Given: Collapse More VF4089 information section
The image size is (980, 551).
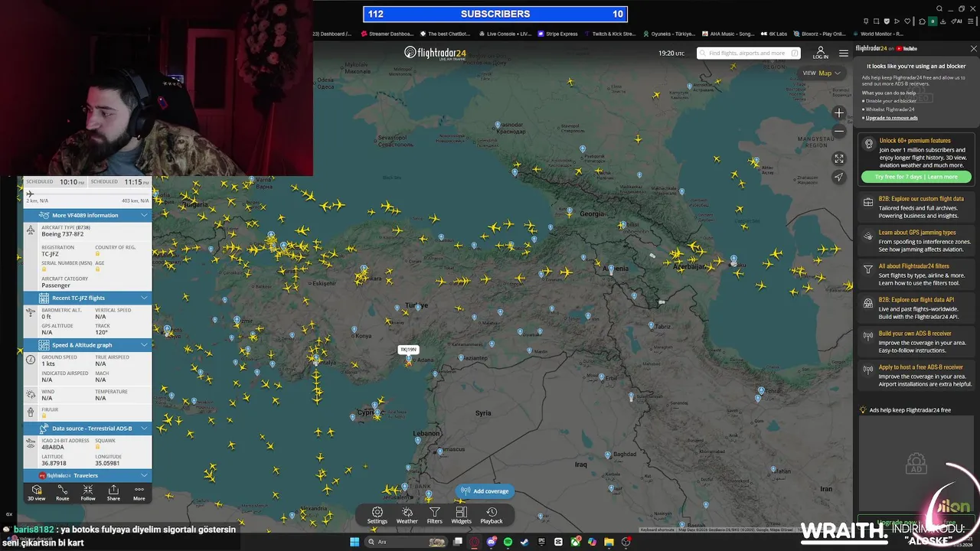Looking at the screenshot, I should (87, 215).
